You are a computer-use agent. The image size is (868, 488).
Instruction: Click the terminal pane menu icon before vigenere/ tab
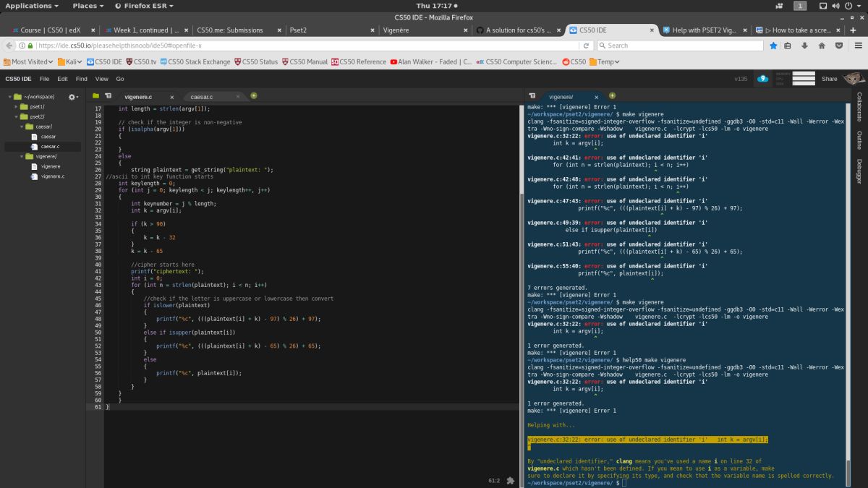point(531,96)
